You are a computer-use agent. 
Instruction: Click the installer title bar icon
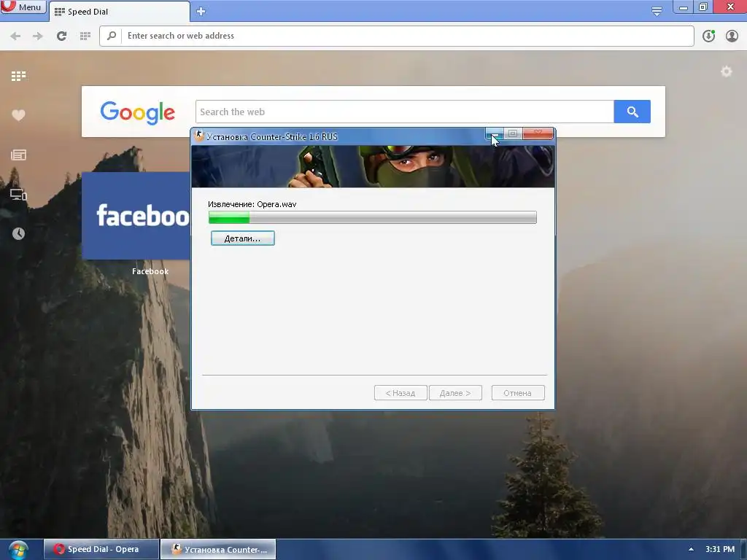(x=200, y=136)
